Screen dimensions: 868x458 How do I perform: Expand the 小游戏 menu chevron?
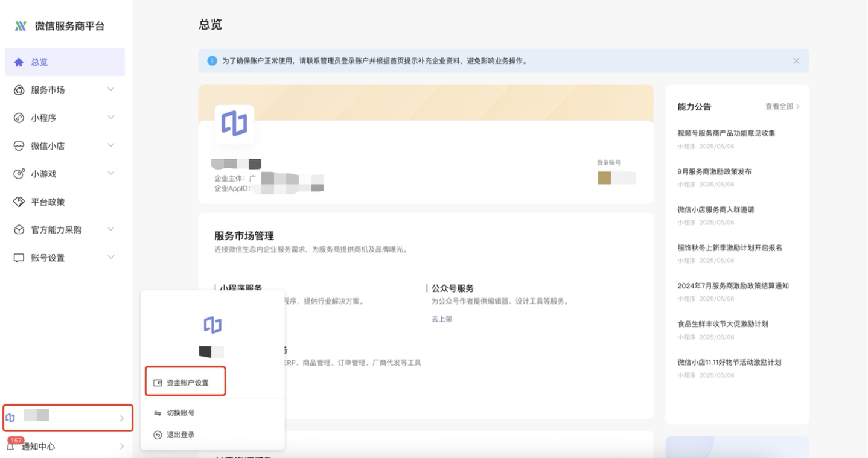(111, 174)
